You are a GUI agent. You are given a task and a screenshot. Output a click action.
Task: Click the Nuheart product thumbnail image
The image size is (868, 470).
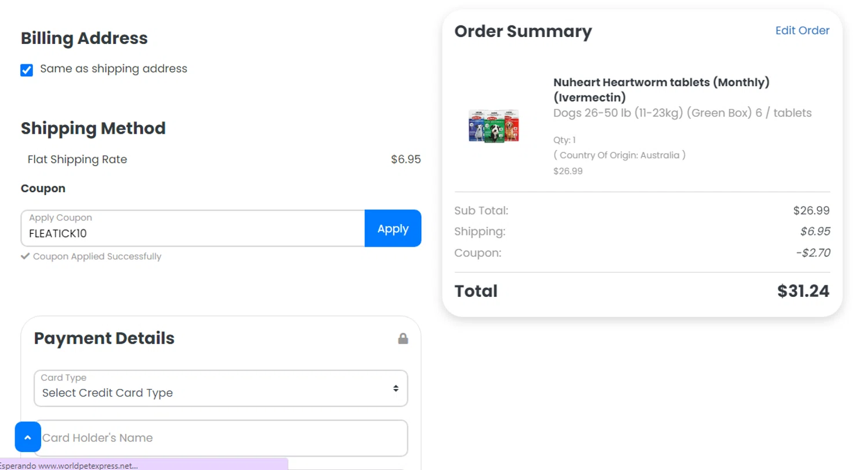coord(494,126)
